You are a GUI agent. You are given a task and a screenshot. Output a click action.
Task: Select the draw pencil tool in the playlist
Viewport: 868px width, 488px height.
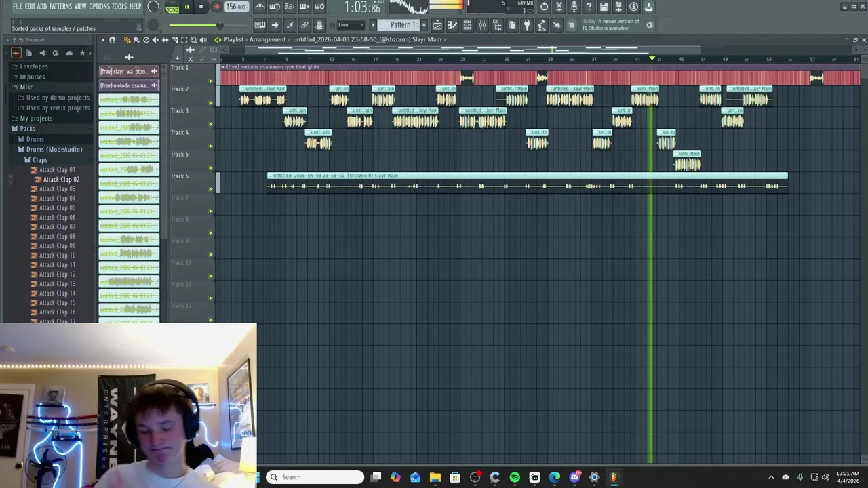[x=127, y=40]
